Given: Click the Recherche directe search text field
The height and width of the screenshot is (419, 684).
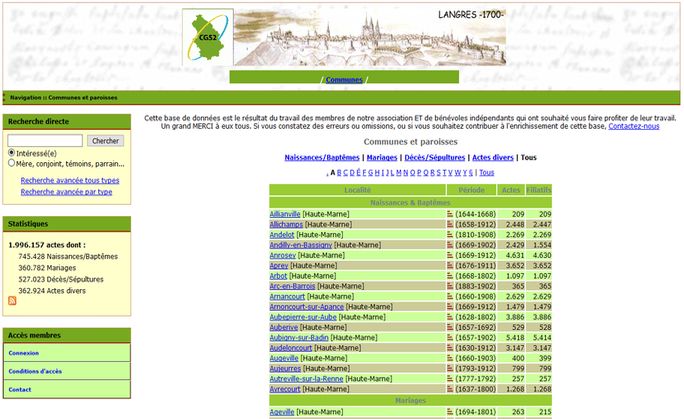Looking at the screenshot, I should click(45, 140).
